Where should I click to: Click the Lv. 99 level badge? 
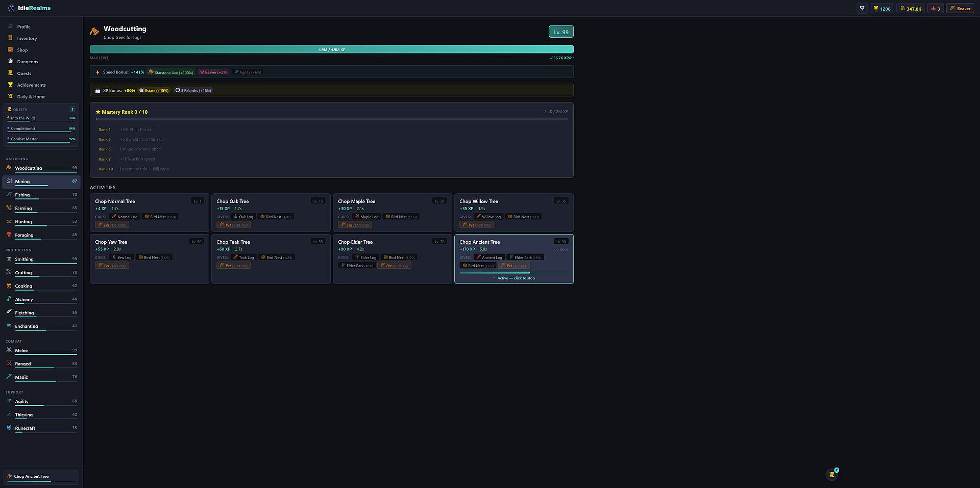point(561,32)
